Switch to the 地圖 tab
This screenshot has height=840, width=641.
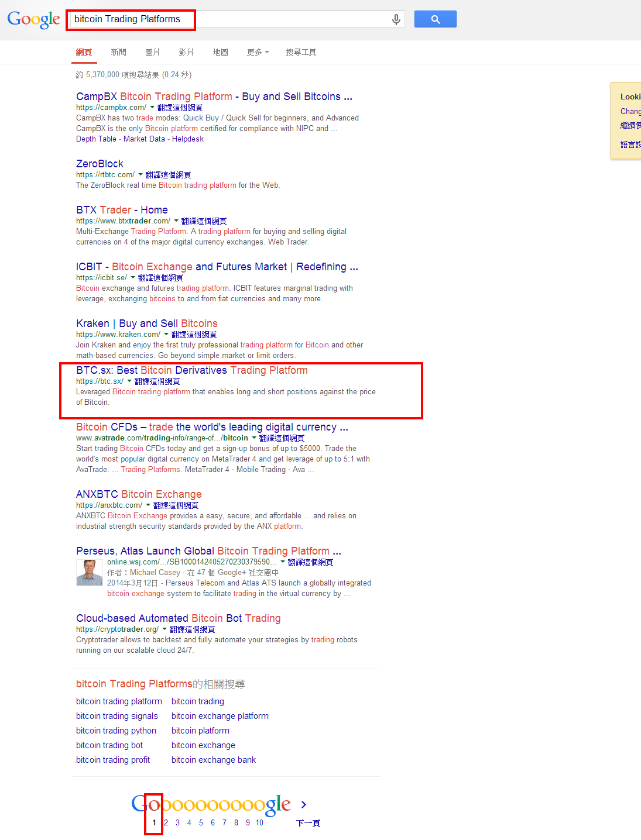pyautogui.click(x=221, y=52)
